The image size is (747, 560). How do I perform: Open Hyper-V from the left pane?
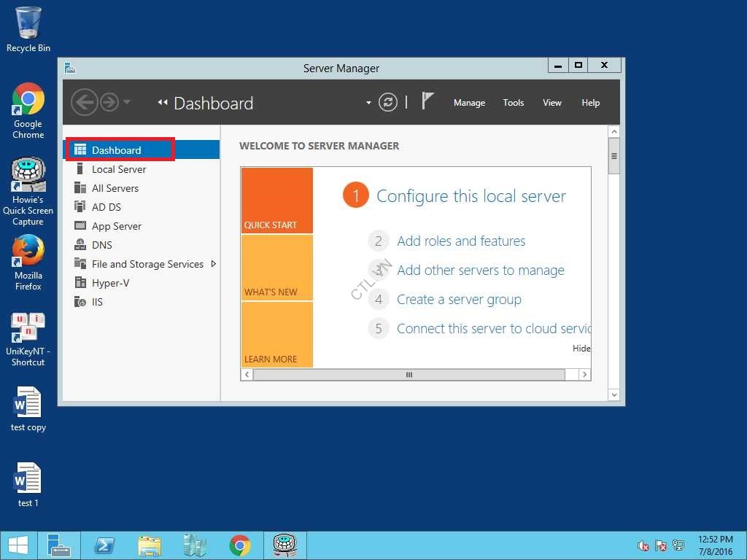click(110, 283)
